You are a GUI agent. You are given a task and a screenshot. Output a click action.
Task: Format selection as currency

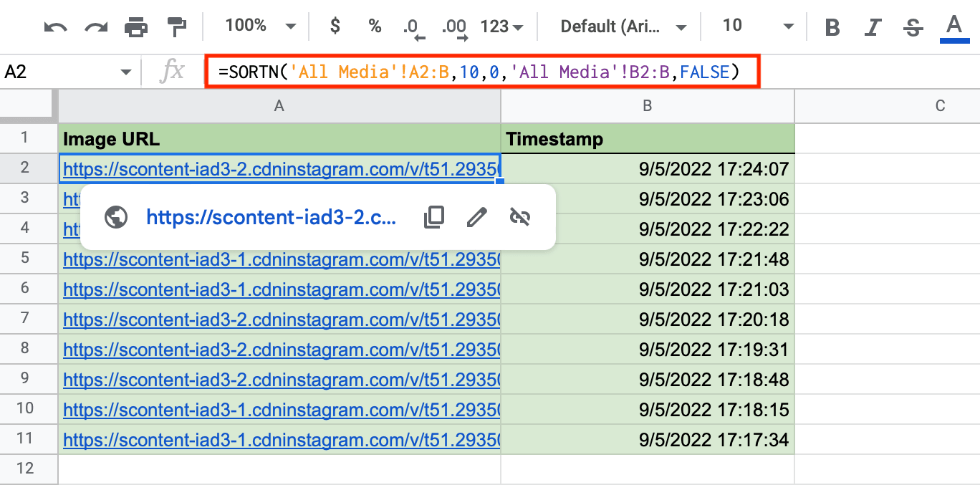coord(334,26)
